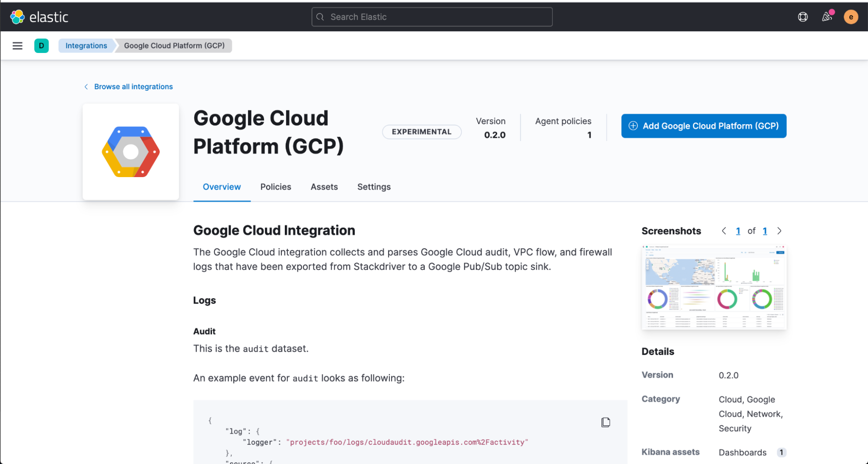868x464 pixels.
Task: Click the Google Cloud Integration heading
Action: tap(274, 230)
